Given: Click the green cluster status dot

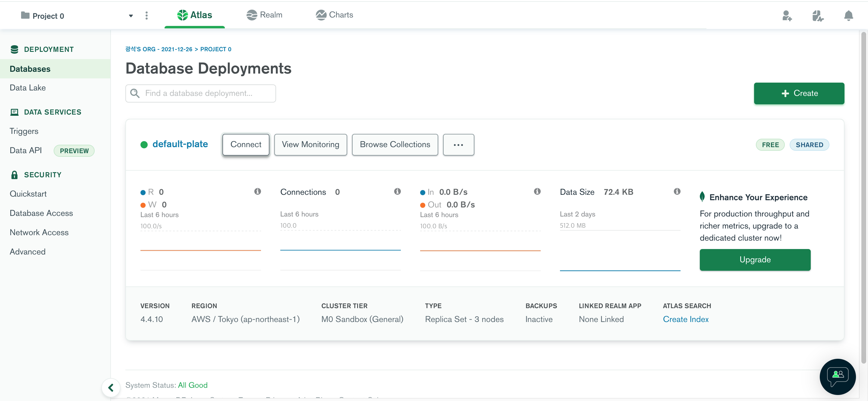Looking at the screenshot, I should pos(144,144).
